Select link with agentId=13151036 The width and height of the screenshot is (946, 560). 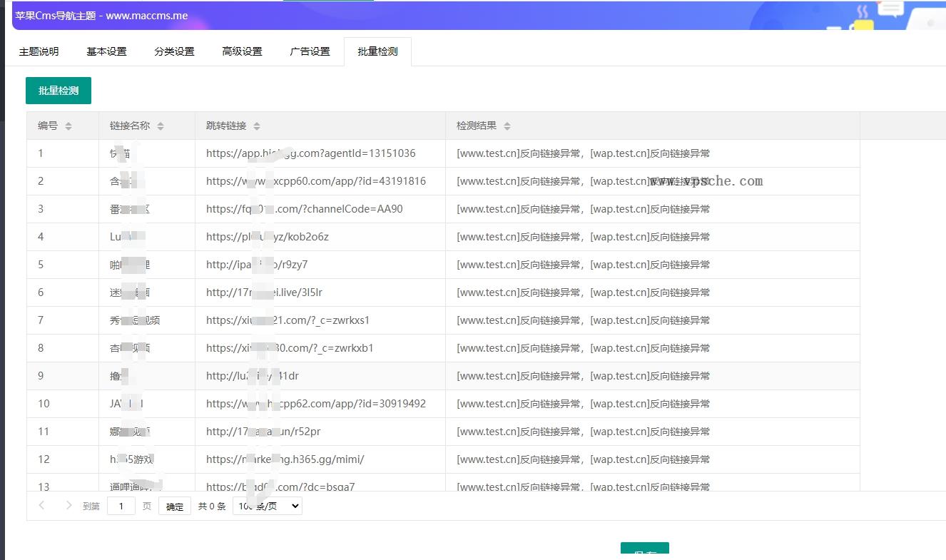click(x=310, y=153)
